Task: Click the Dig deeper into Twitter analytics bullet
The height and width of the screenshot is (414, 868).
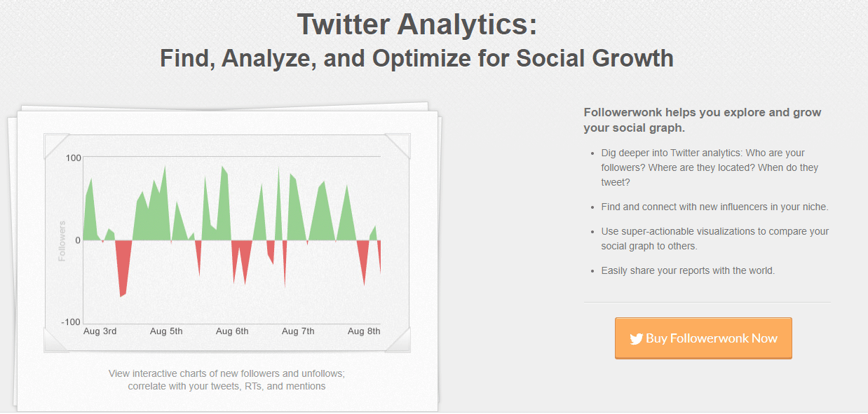Action: [710, 167]
